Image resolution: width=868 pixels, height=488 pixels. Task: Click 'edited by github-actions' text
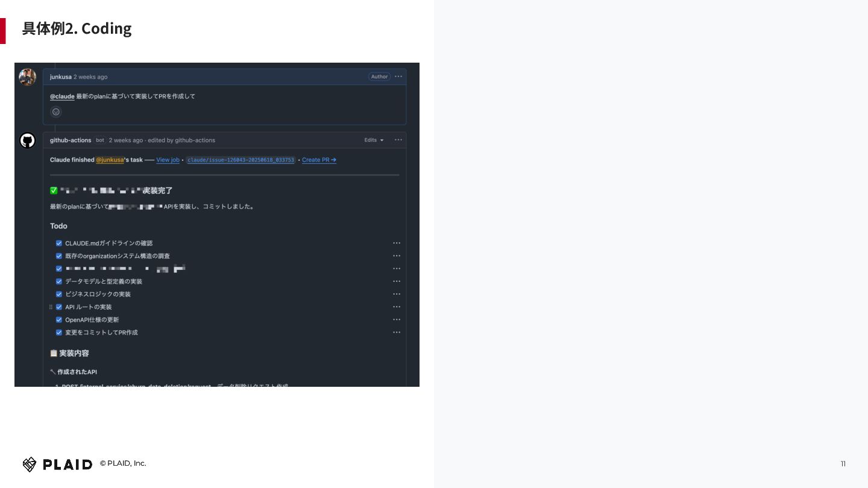pyautogui.click(x=181, y=140)
